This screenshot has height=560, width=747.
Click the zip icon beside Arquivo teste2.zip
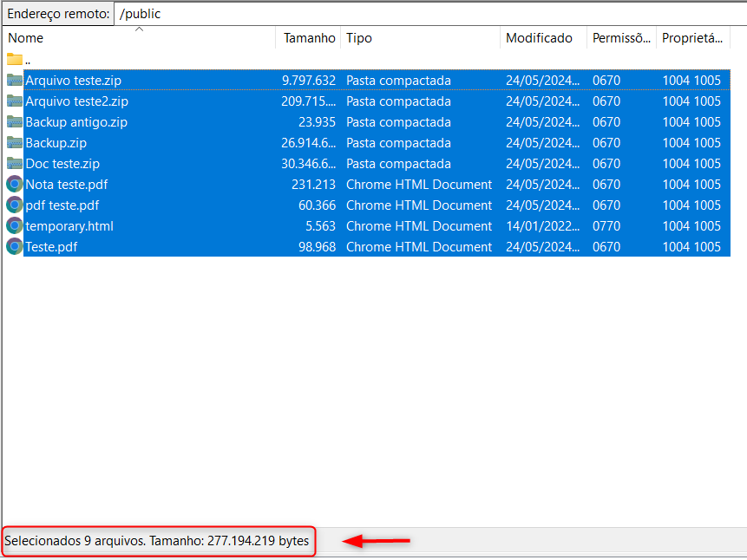point(15,101)
